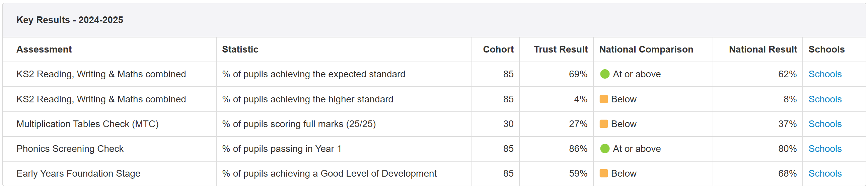The height and width of the screenshot is (188, 868).
Task: Click orange indicator for KS2 higher standard
Action: [x=603, y=99]
